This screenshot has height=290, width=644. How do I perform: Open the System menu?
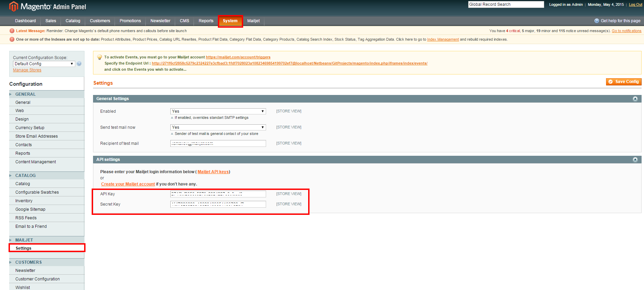(230, 21)
